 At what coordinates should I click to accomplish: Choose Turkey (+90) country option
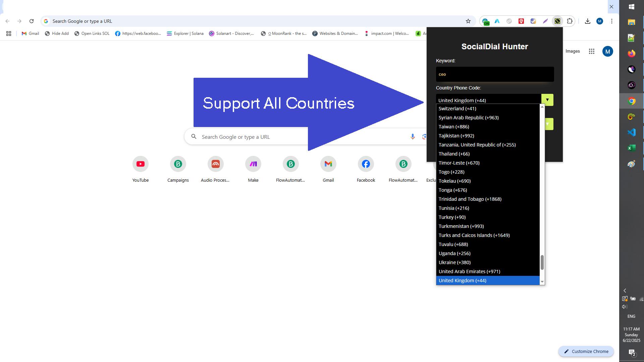(452, 217)
